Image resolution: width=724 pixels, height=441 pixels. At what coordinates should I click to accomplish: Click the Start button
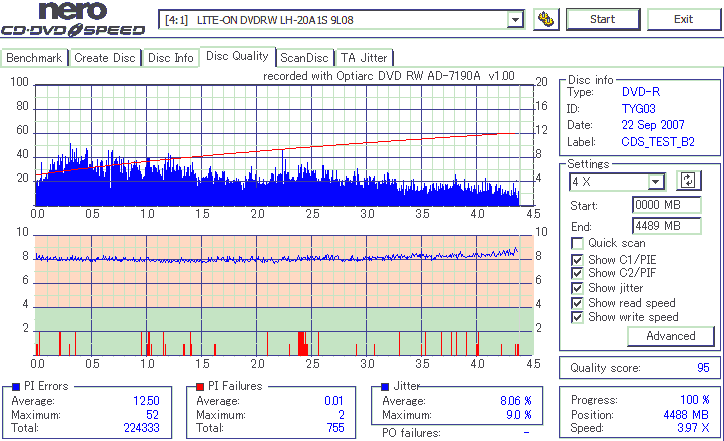pyautogui.click(x=603, y=19)
